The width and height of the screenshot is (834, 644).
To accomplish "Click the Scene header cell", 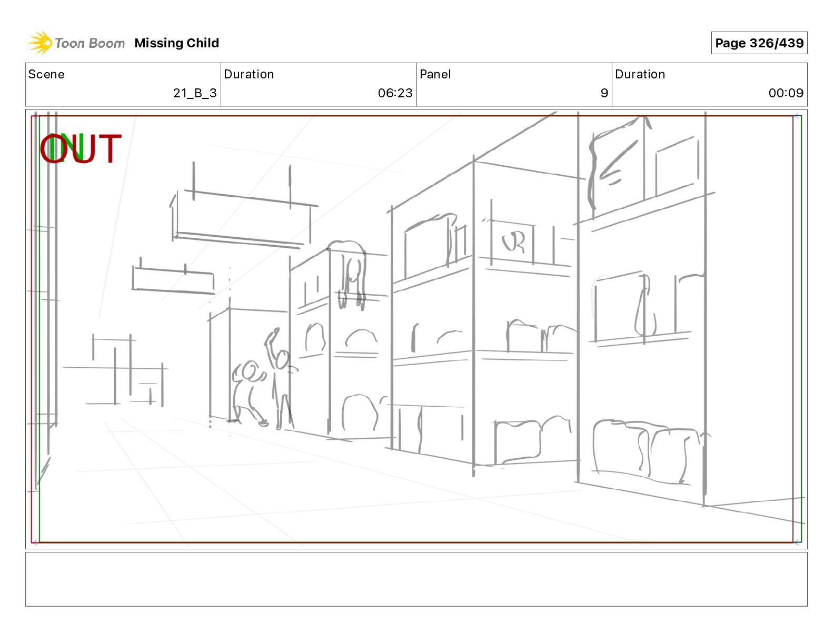I will click(x=123, y=85).
